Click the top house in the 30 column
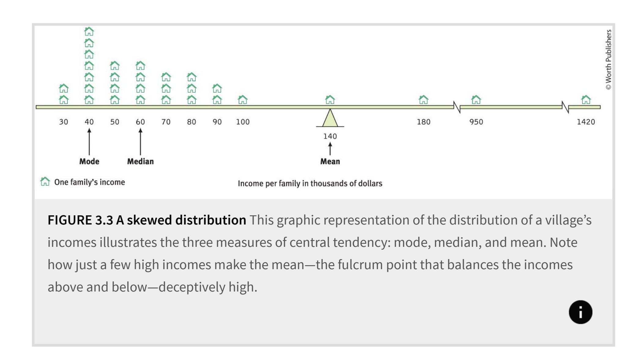The image size is (644, 360). (64, 88)
